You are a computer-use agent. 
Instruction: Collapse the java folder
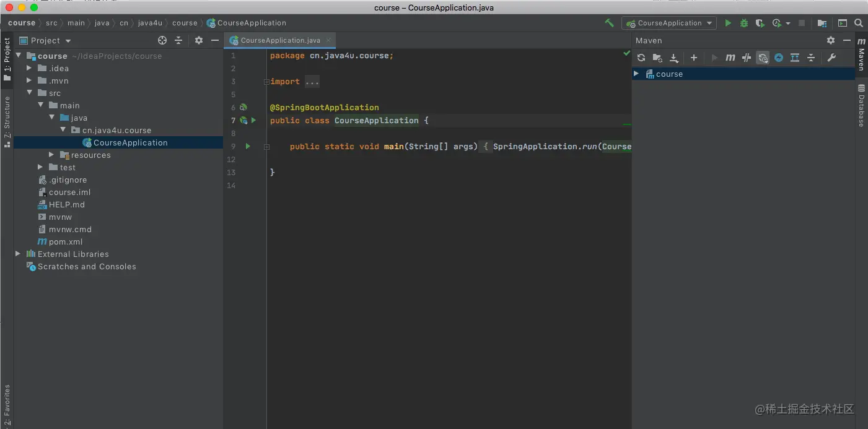[x=51, y=117]
